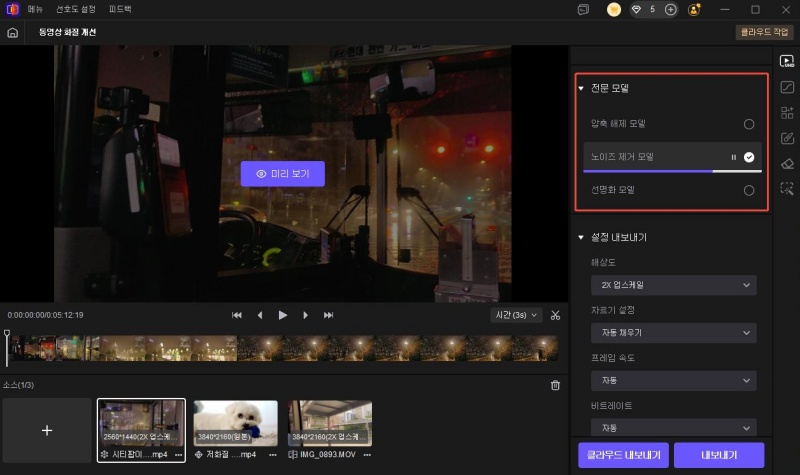Click the plus icon beside diamond credits
This screenshot has width=800, height=475.
click(x=670, y=9)
